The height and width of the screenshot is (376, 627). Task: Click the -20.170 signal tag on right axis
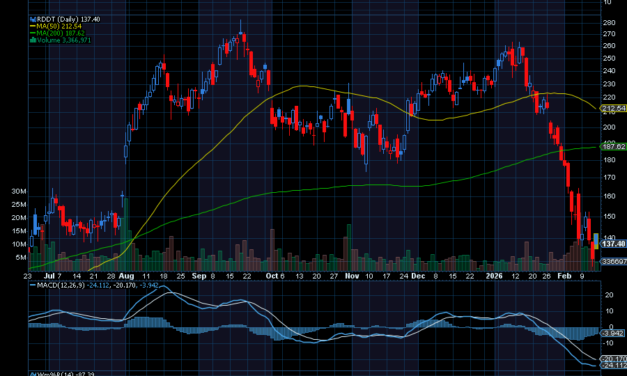(x=614, y=359)
